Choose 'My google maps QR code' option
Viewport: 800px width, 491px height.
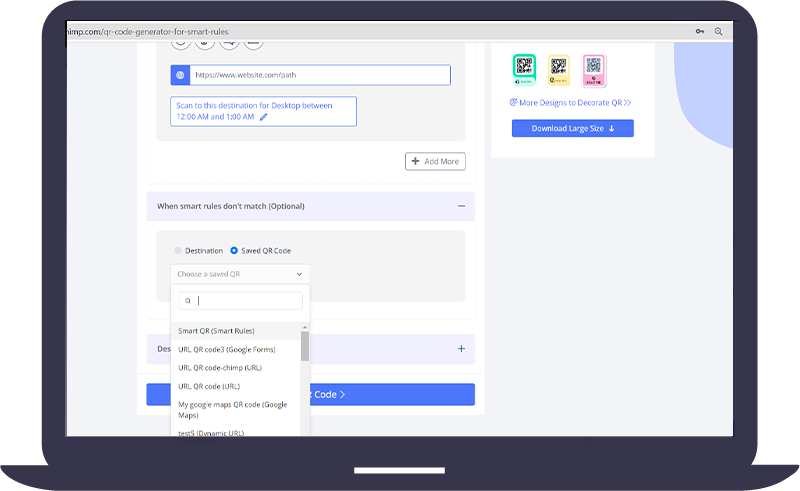click(x=236, y=410)
